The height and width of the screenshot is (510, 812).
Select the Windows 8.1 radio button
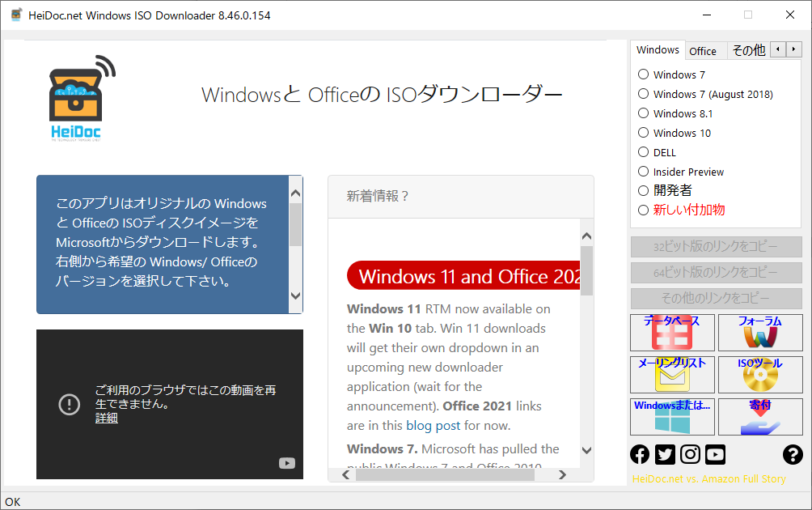[644, 113]
